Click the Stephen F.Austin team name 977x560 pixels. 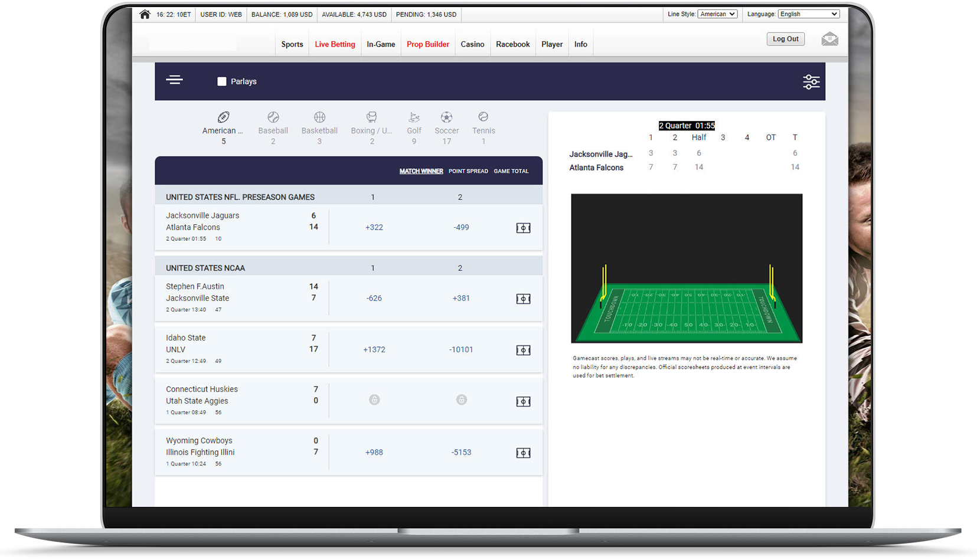pos(195,286)
